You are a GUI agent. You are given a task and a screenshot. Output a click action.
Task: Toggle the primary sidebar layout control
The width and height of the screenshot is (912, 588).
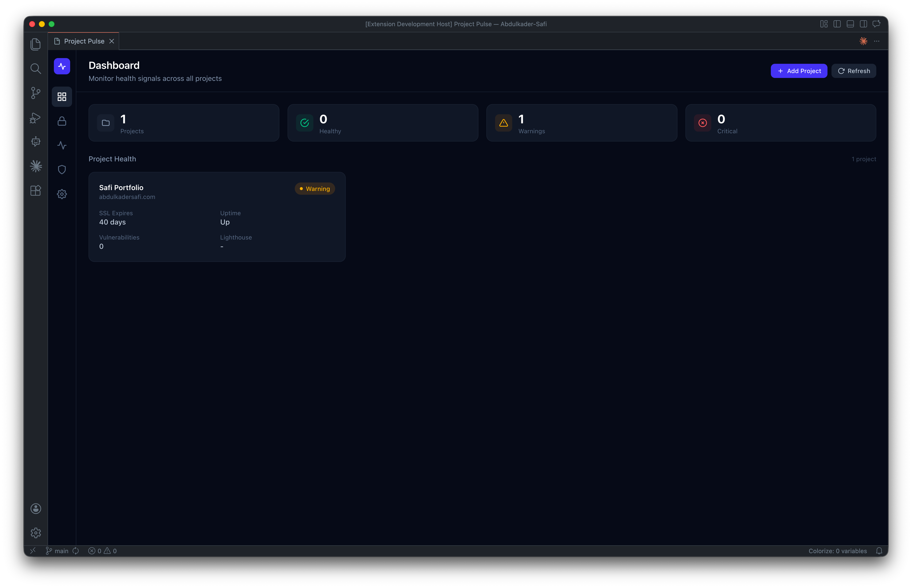tap(837, 24)
